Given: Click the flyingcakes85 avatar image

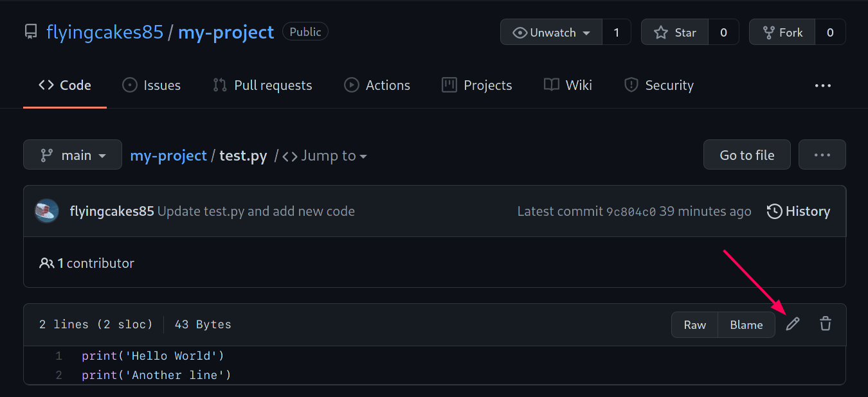Looking at the screenshot, I should pyautogui.click(x=47, y=211).
